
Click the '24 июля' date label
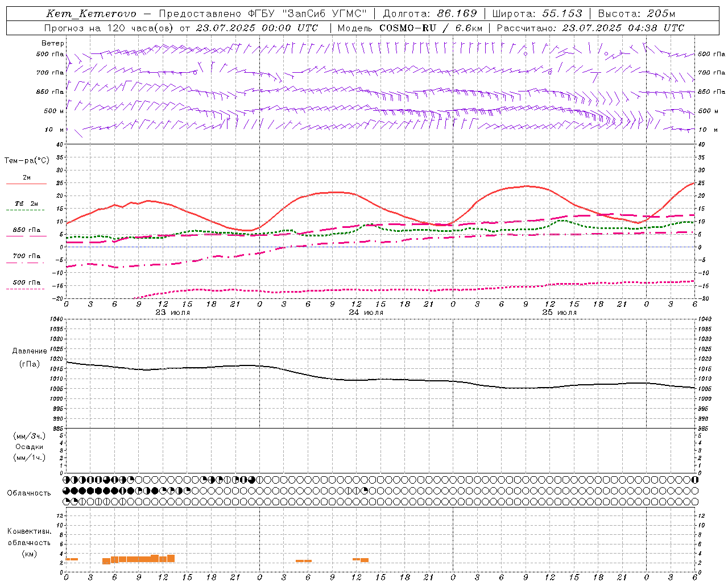366,313
